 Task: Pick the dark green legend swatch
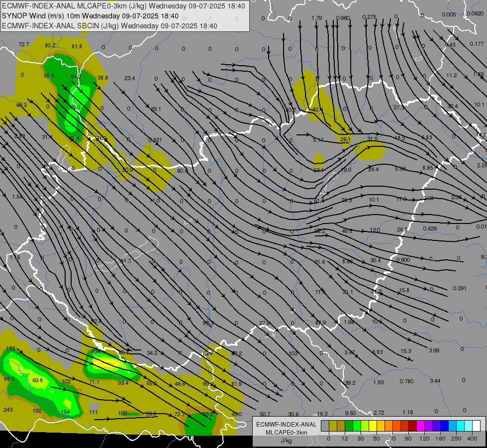click(x=349, y=426)
